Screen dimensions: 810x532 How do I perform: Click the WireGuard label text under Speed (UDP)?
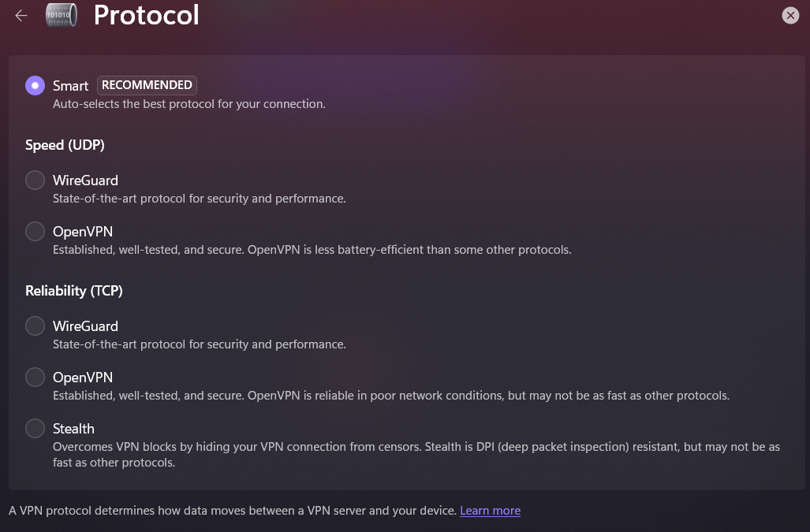pos(85,180)
